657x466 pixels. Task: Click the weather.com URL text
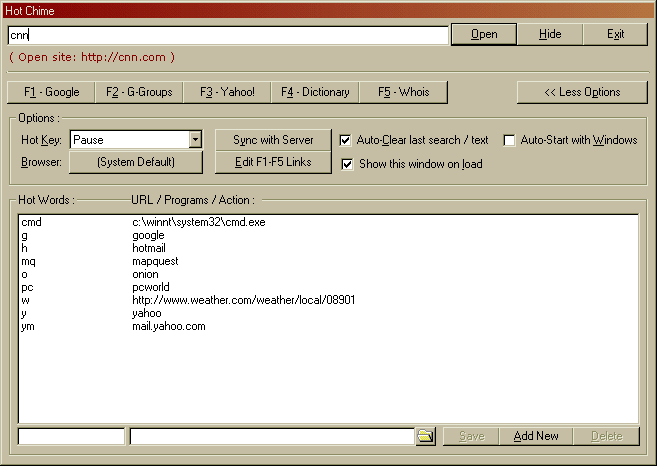[243, 300]
